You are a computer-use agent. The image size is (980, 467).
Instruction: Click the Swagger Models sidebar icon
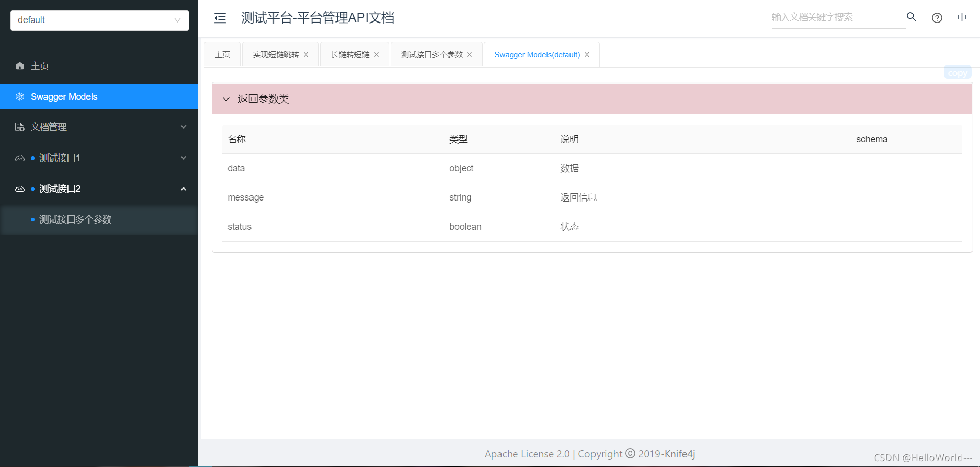pyautogui.click(x=20, y=97)
